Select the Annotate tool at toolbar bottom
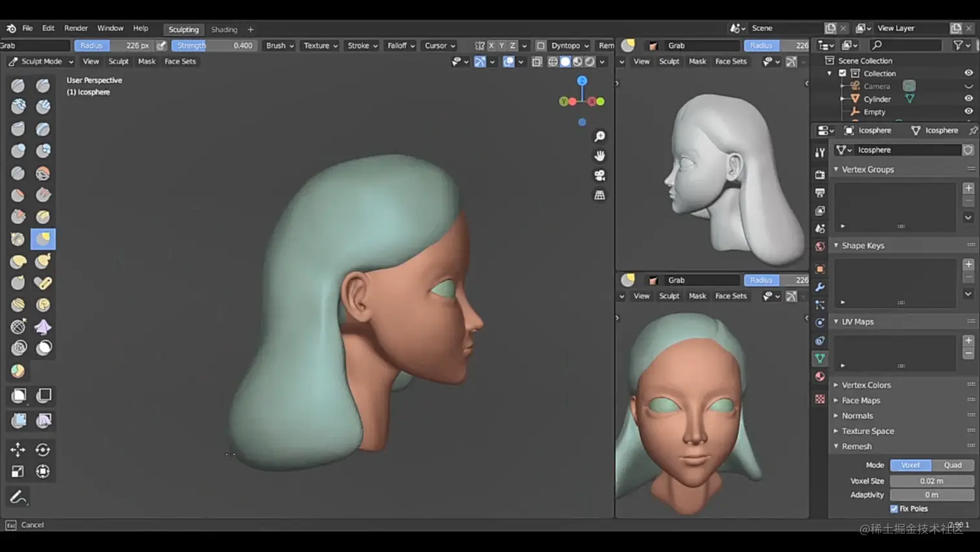This screenshot has width=980, height=552. [17, 497]
